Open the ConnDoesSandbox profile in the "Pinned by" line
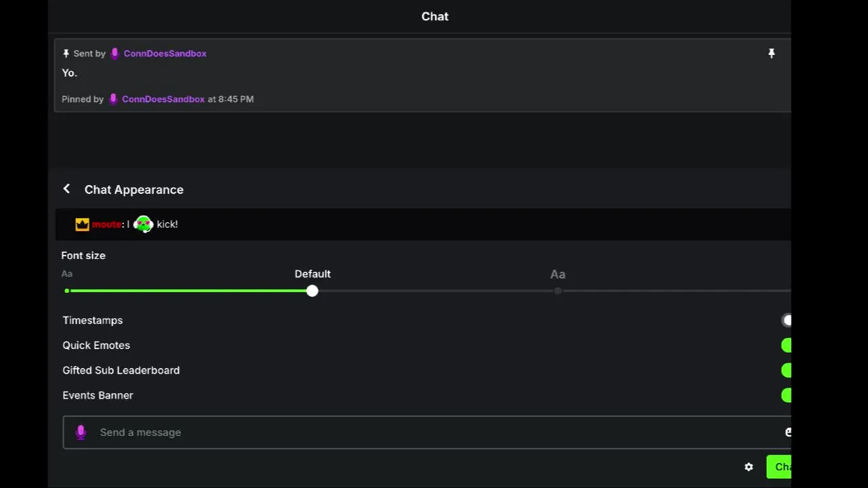Image resolution: width=868 pixels, height=488 pixels. click(163, 99)
